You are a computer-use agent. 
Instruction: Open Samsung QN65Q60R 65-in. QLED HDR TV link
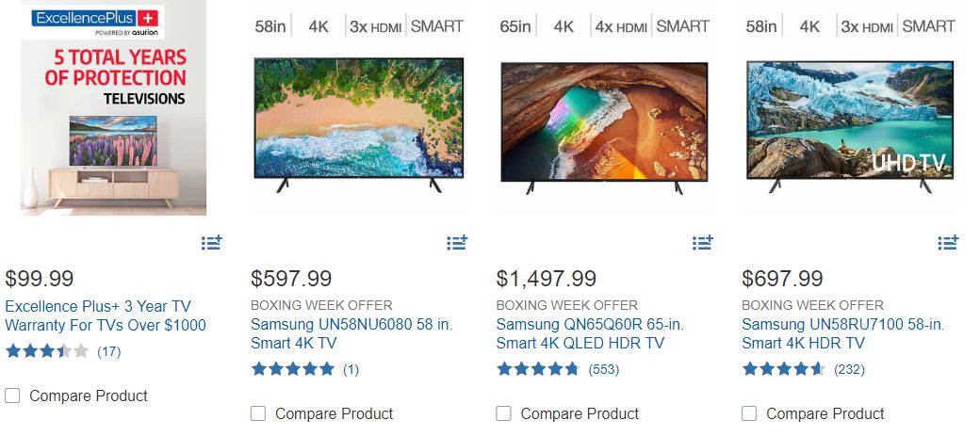click(x=590, y=333)
